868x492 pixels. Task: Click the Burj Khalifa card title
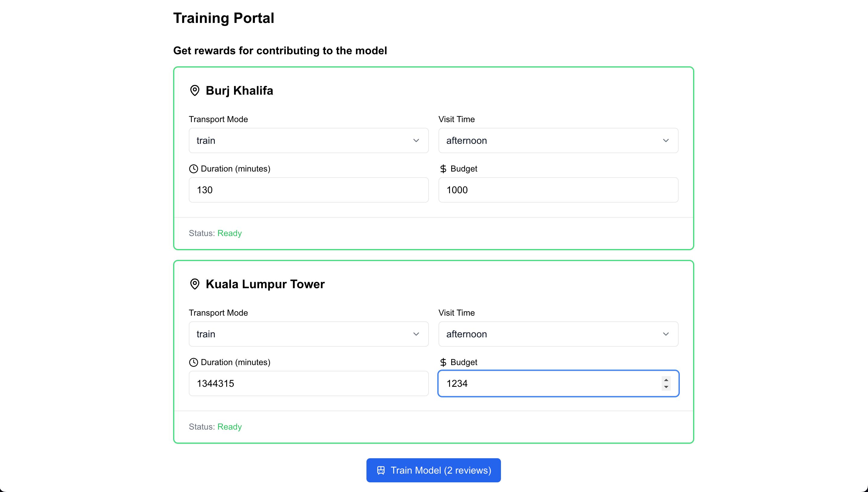(x=239, y=90)
